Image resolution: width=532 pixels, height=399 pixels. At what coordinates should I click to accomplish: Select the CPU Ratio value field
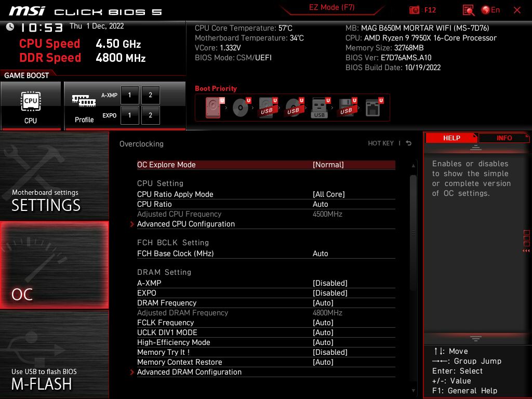266,204
